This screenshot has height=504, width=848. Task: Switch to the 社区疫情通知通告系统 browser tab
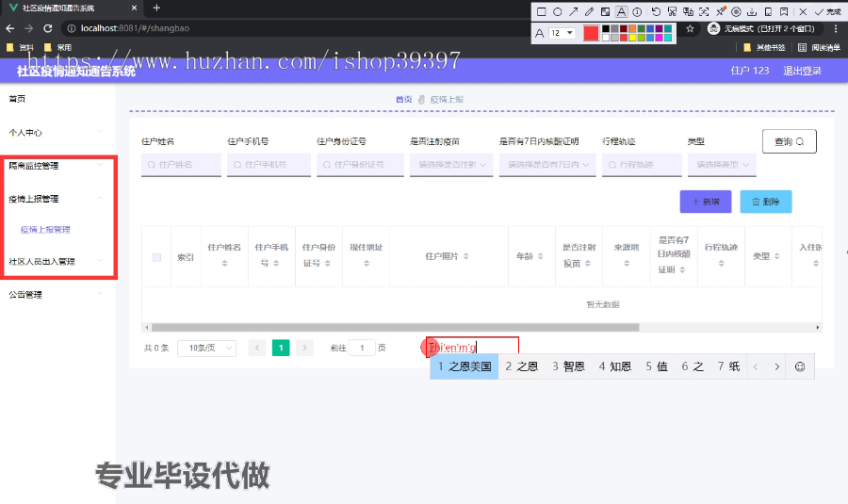click(72, 8)
